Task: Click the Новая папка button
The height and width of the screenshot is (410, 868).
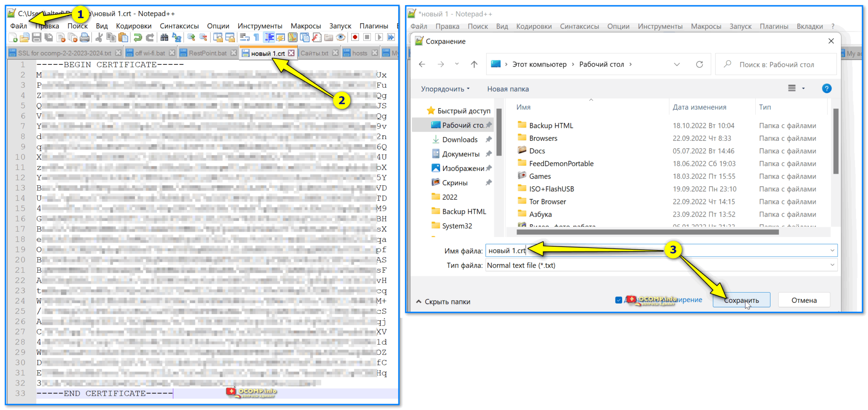Action: point(508,89)
